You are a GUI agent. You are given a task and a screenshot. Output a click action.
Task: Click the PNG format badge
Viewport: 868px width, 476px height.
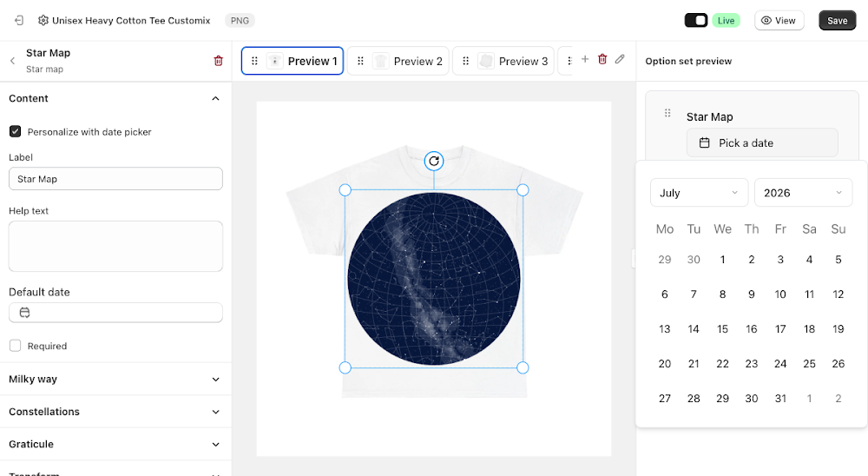[x=240, y=21]
